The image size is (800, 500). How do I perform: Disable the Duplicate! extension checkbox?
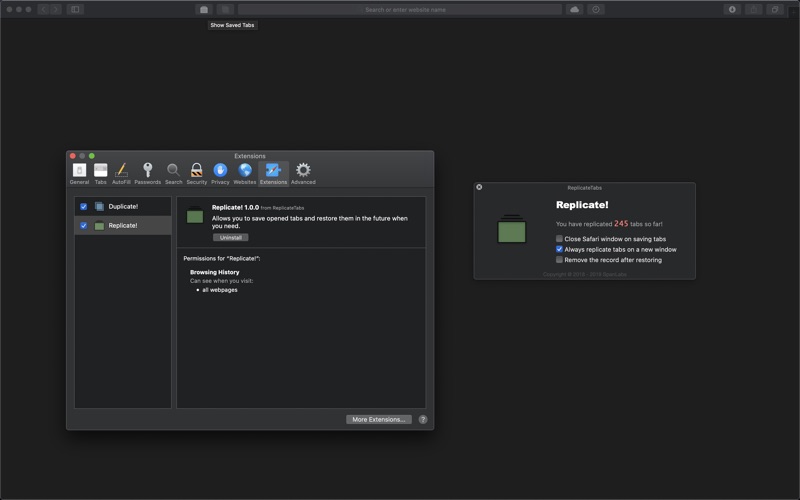tap(84, 207)
